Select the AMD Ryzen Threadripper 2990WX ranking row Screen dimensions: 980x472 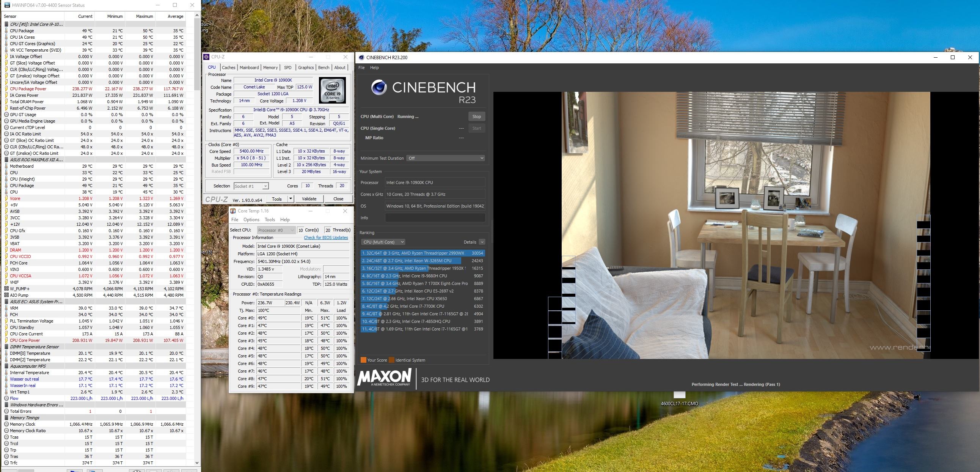(x=422, y=253)
